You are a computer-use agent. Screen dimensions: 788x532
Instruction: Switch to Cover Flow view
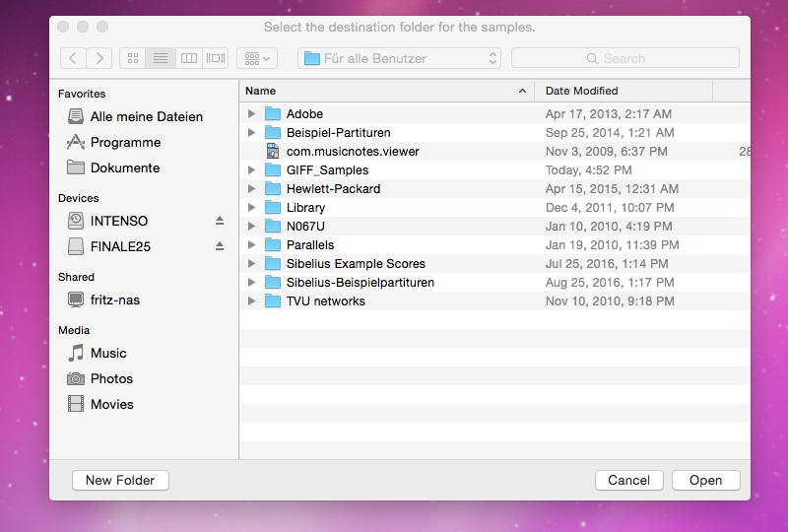pos(216,58)
